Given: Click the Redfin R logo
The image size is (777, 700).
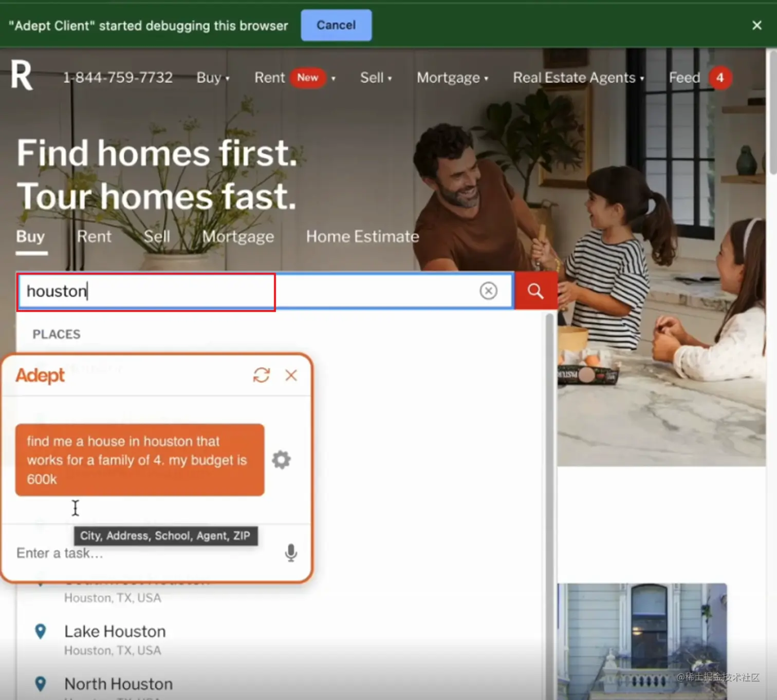Looking at the screenshot, I should coord(22,75).
